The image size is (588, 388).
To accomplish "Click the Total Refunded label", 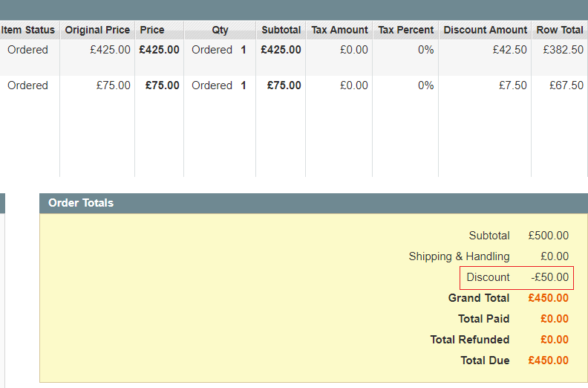I will click(x=470, y=340).
